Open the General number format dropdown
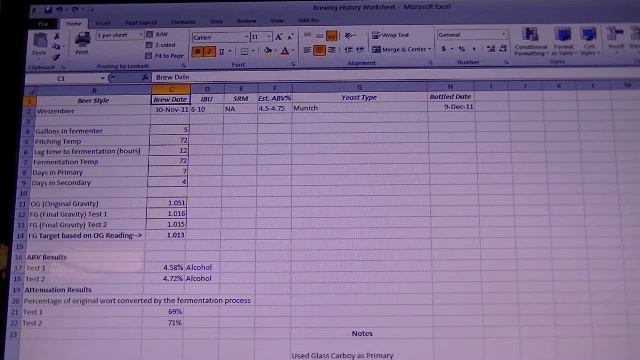This screenshot has width=640, height=360. click(503, 35)
